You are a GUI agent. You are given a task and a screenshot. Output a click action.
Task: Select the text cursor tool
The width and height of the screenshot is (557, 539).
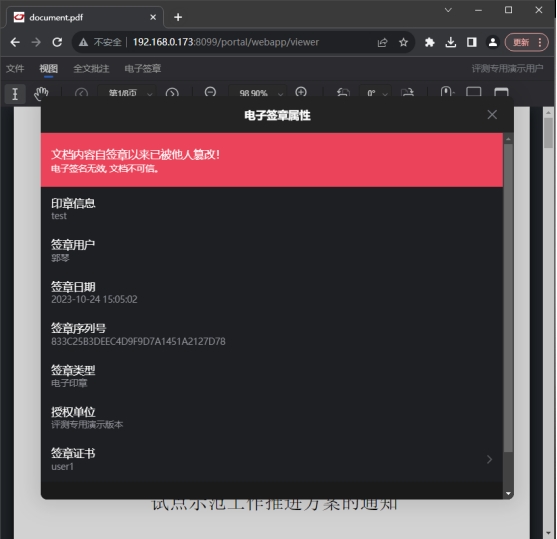(x=15, y=94)
